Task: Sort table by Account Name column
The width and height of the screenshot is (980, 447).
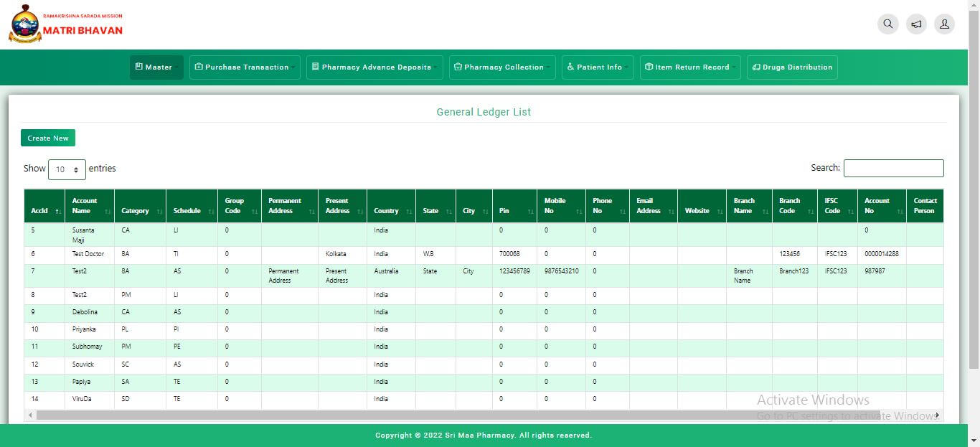Action: pos(89,206)
